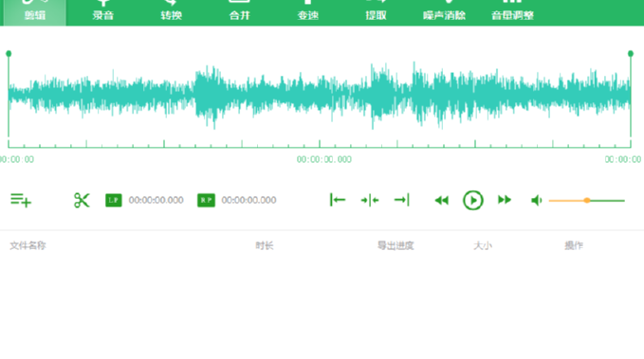The image size is (644, 359).
Task: Adjust the orange volume slider handle
Action: [587, 200]
